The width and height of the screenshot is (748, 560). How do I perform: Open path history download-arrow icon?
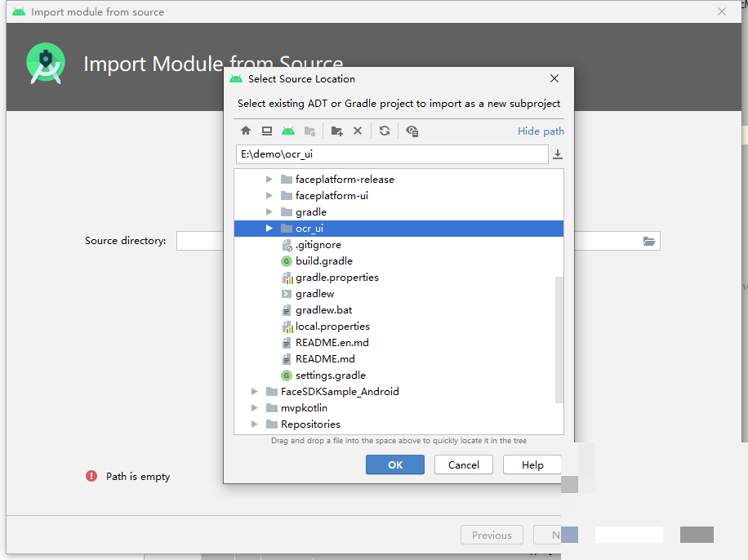click(557, 154)
